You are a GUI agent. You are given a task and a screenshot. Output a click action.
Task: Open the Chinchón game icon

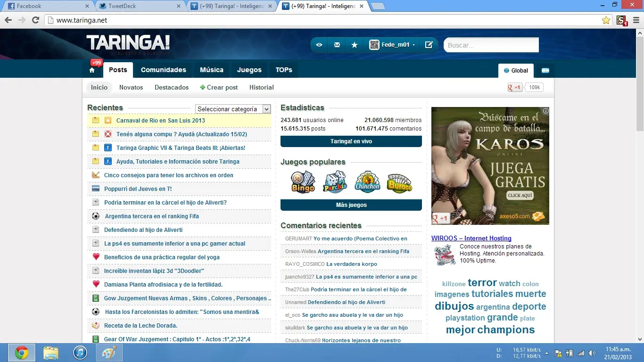368,182
